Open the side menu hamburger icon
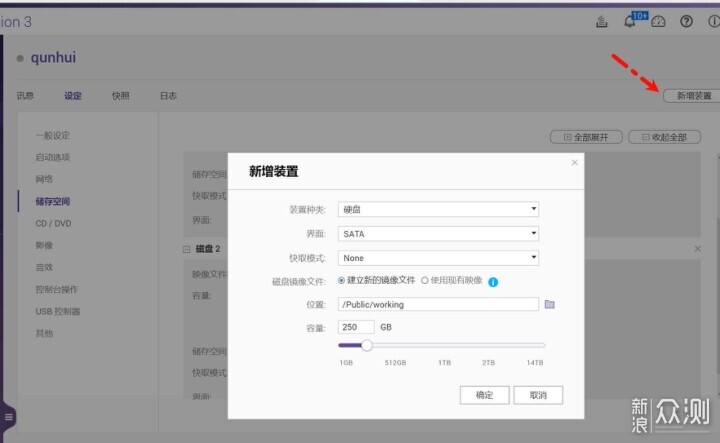 click(8, 417)
